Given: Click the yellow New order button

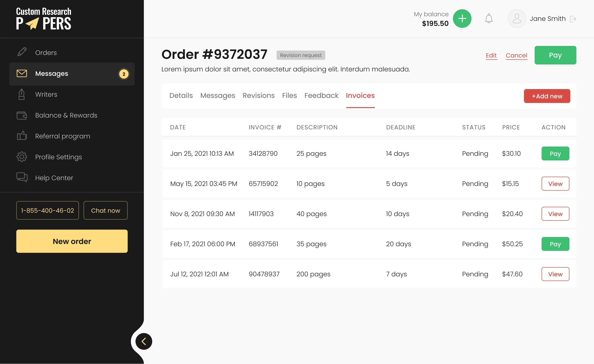Looking at the screenshot, I should pyautogui.click(x=72, y=241).
